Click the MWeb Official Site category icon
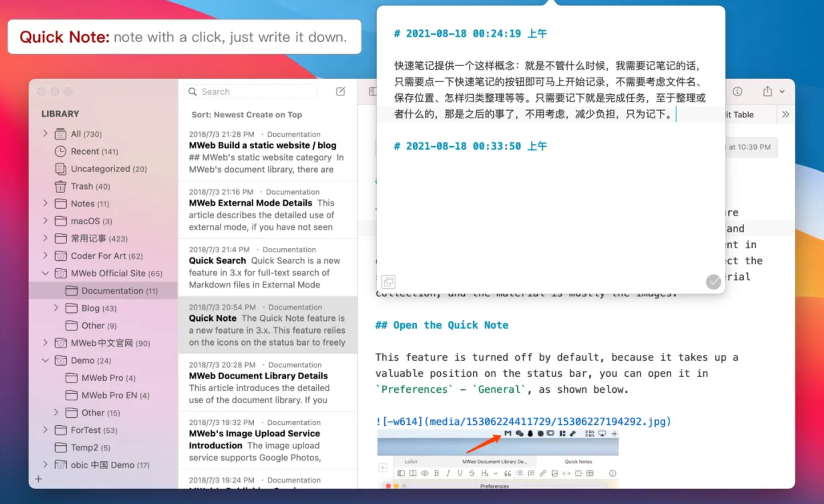The image size is (824, 504). pos(61,273)
